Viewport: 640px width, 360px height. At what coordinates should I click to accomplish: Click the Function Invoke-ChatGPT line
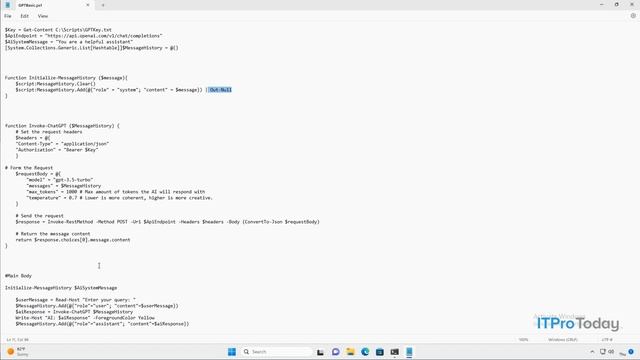point(62,126)
